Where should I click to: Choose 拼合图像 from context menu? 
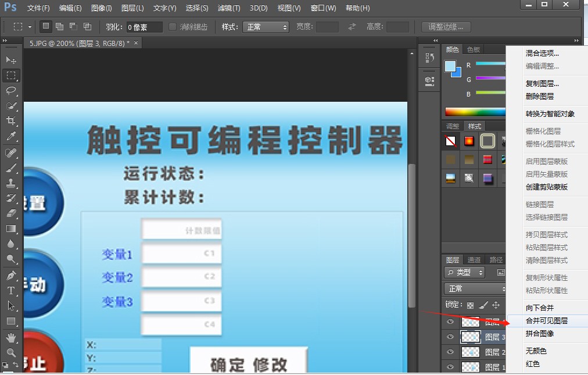click(x=540, y=333)
